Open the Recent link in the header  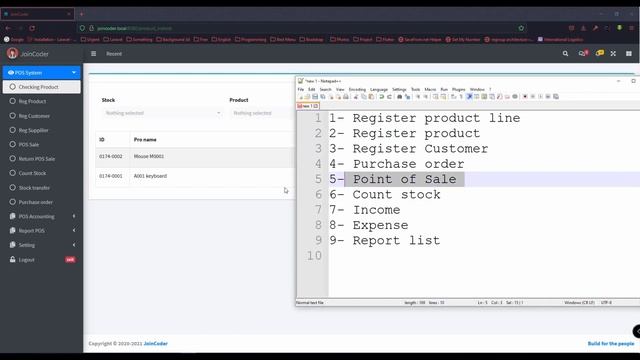[114, 53]
